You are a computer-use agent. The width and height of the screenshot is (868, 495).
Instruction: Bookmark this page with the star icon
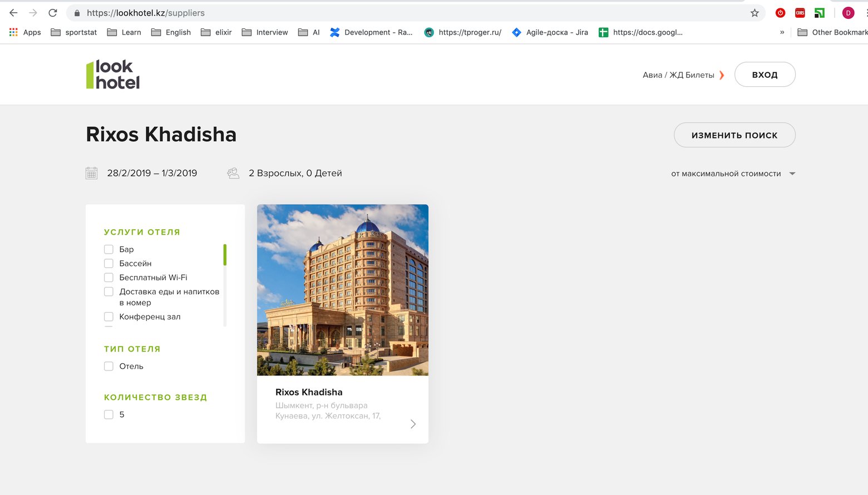pyautogui.click(x=754, y=13)
